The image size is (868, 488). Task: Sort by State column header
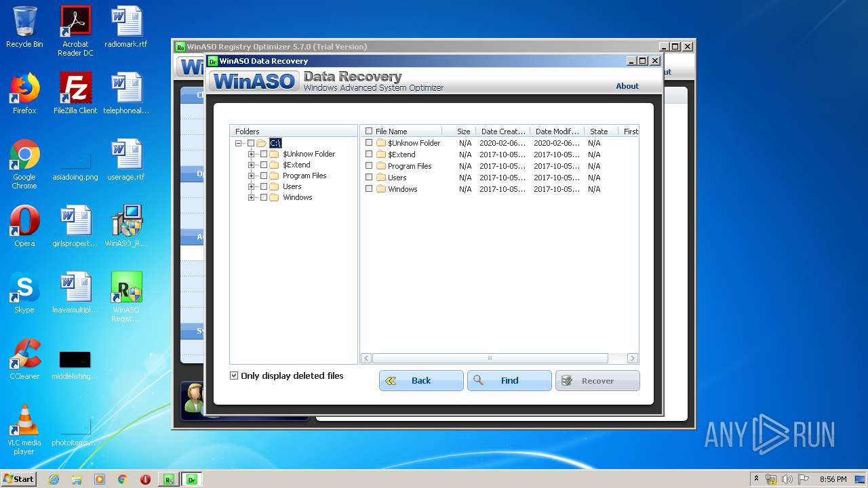coord(601,131)
